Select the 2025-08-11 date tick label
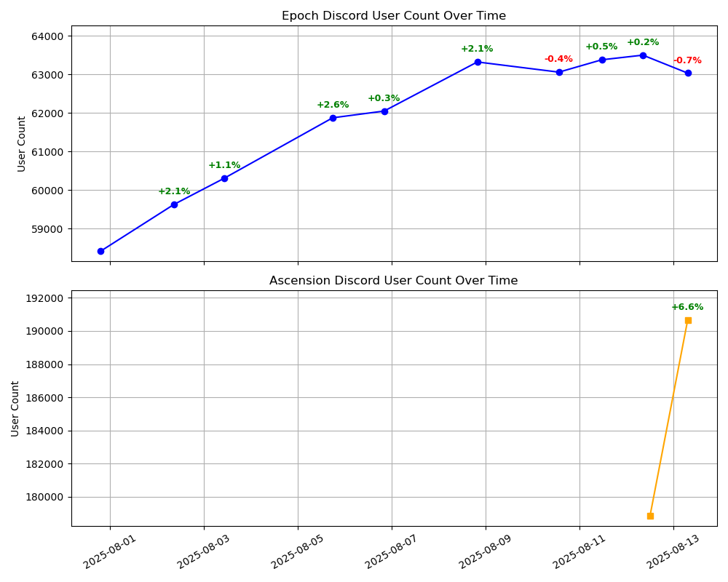 (x=579, y=551)
